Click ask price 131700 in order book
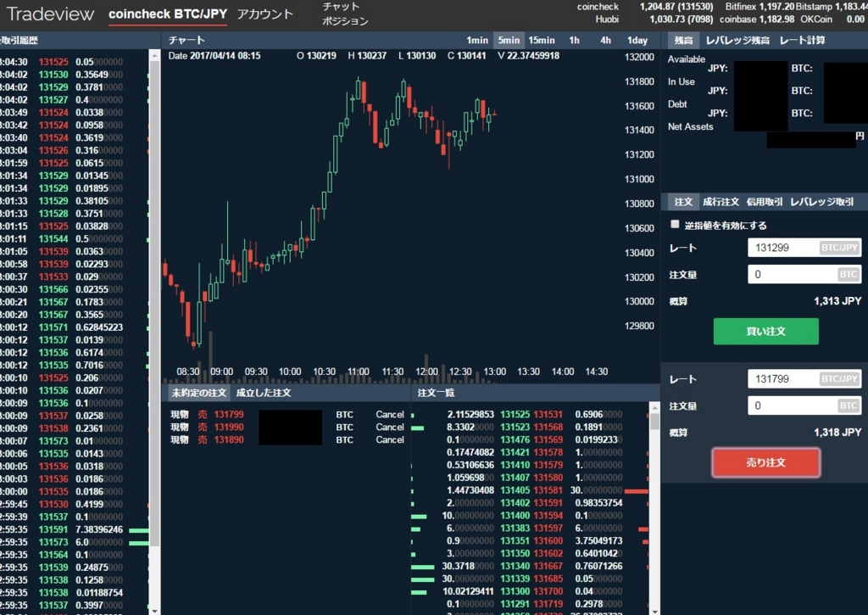Viewport: 868px width, 615px height. coord(548,591)
